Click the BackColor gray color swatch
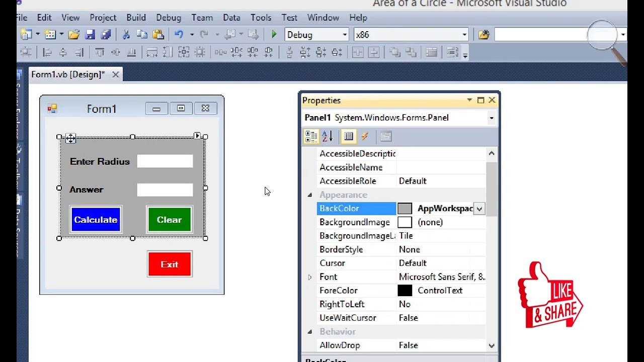The width and height of the screenshot is (644, 362). [x=405, y=209]
